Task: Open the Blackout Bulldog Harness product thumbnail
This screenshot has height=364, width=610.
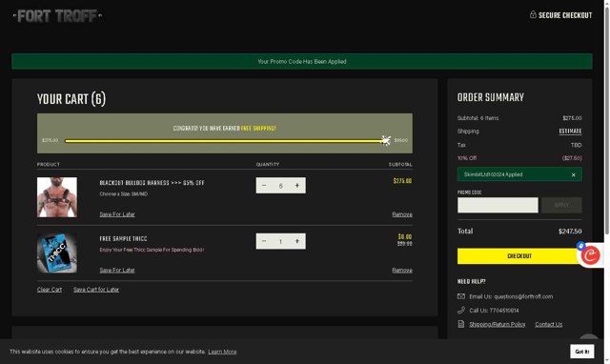Action: tap(57, 197)
